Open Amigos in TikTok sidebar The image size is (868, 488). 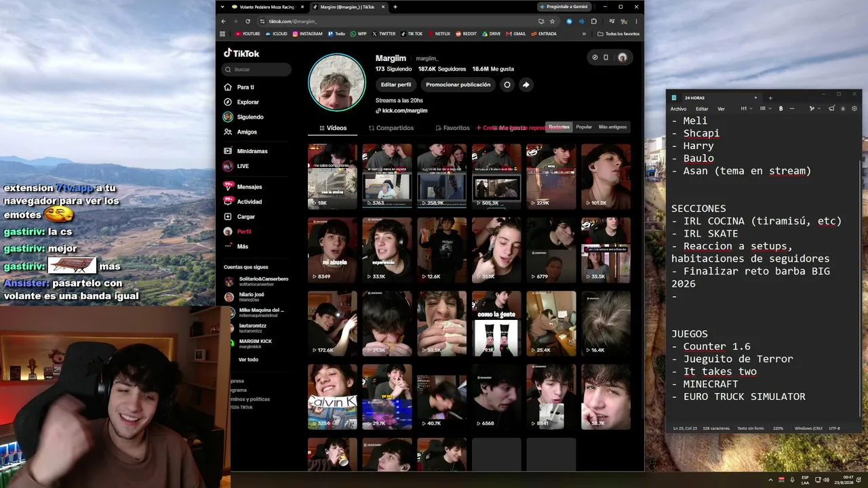pyautogui.click(x=247, y=131)
